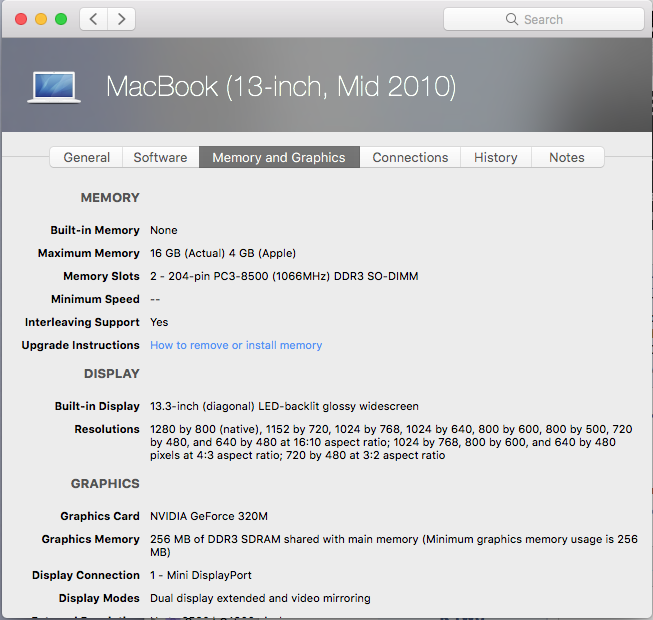This screenshot has height=620, width=653.
Task: Click the 'Graphics Memory' label
Action: tap(90, 539)
